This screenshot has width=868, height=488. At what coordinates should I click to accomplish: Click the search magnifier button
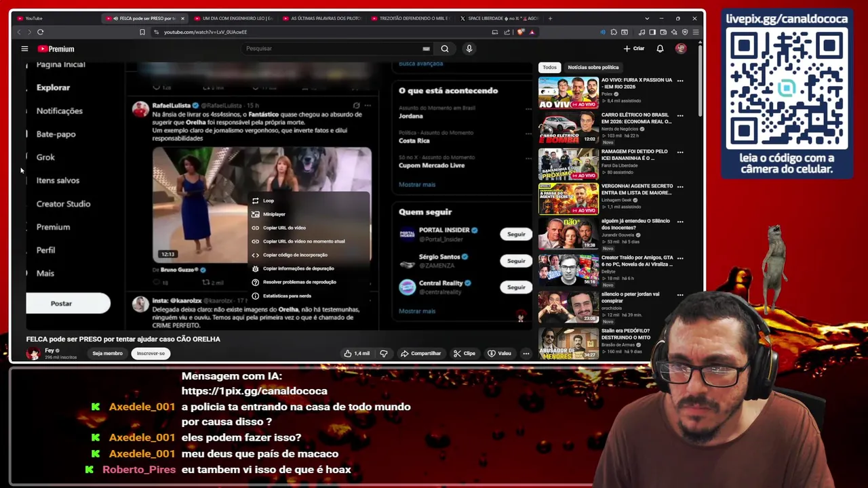pos(445,49)
